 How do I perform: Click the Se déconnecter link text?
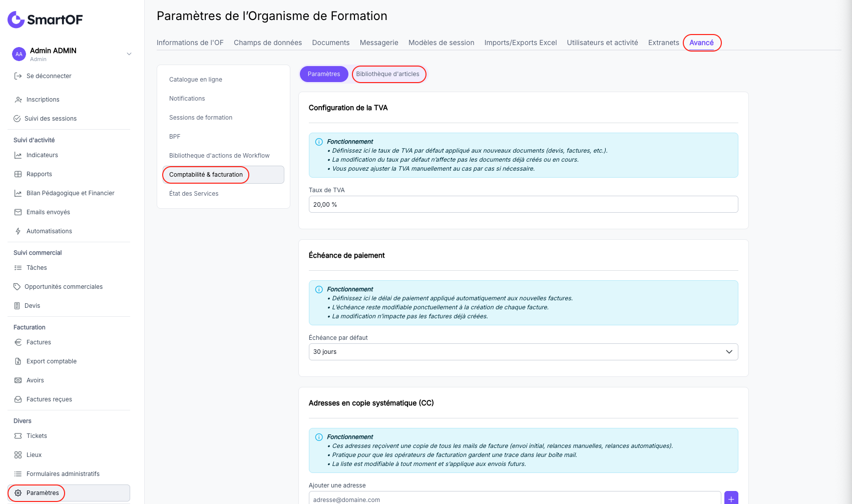point(49,76)
